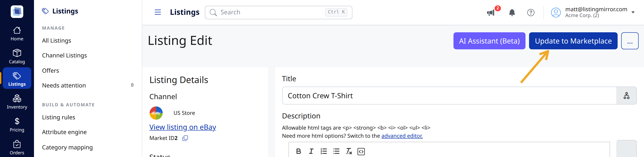Open the user profile avatar
Image resolution: width=644 pixels, height=157 pixels.
[555, 13]
